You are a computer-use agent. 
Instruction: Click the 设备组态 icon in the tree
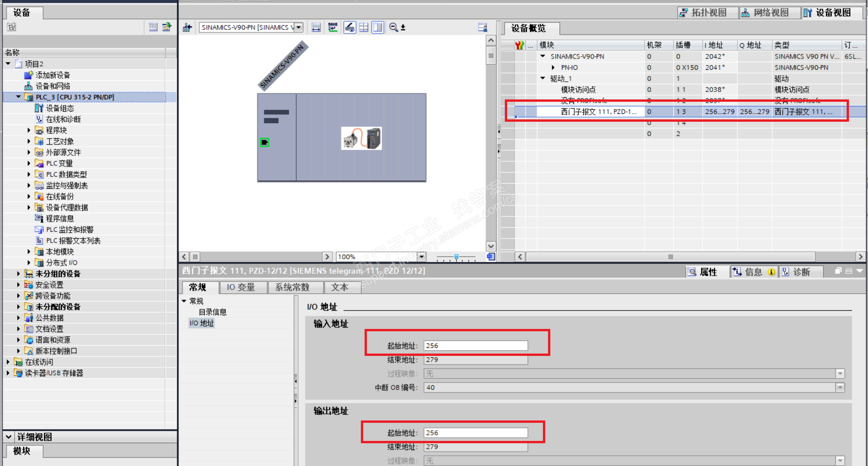39,108
